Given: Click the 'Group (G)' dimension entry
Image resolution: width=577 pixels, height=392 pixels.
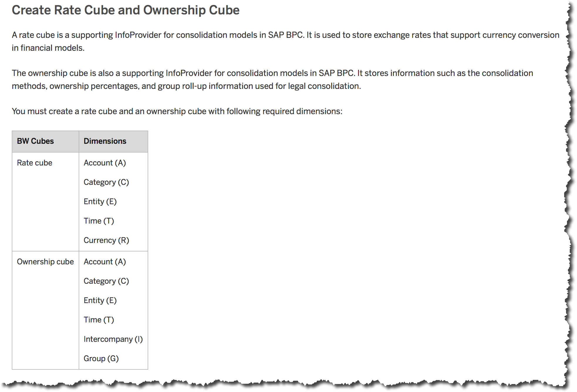Looking at the screenshot, I should (x=101, y=359).
